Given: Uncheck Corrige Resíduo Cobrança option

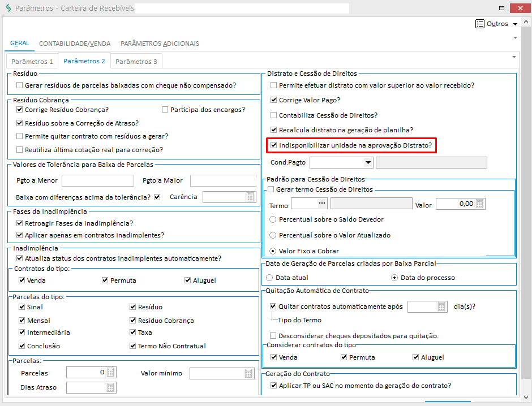Looking at the screenshot, I should pos(20,110).
